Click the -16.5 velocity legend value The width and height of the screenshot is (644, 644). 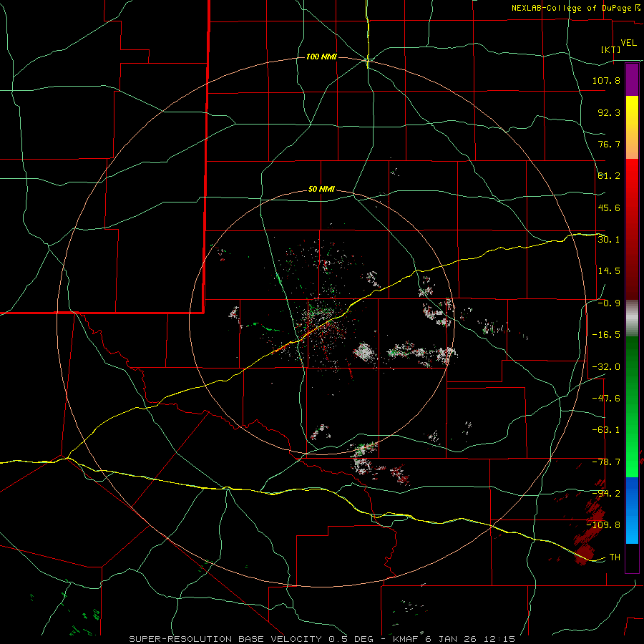pos(606,335)
